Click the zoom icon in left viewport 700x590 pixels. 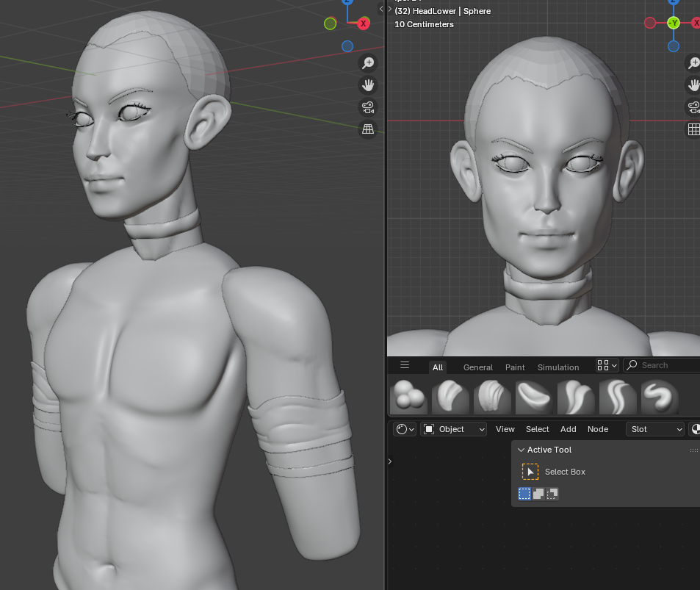click(368, 63)
